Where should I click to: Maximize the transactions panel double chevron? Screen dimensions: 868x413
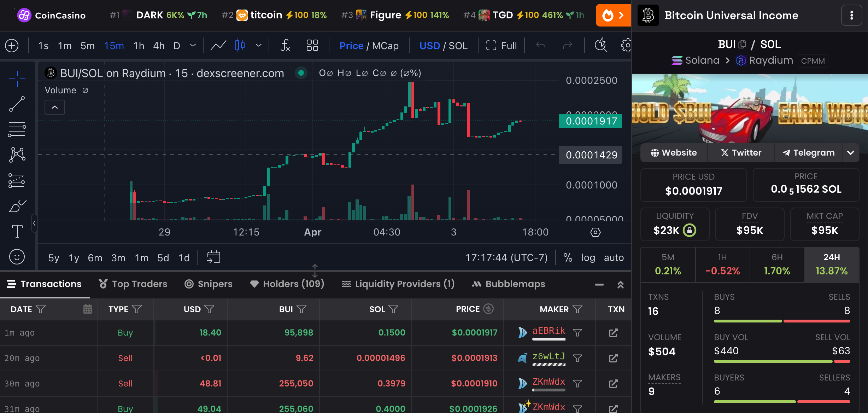620,285
